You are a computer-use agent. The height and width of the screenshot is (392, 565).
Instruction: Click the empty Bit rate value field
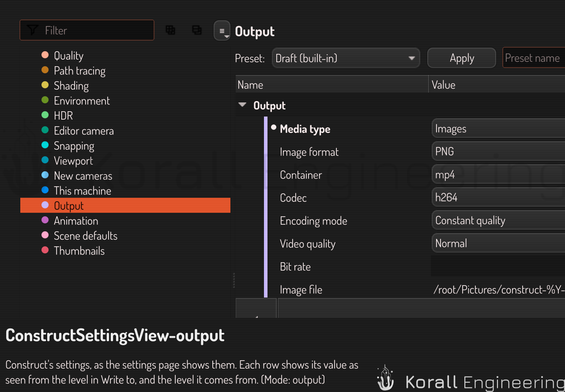coord(498,266)
